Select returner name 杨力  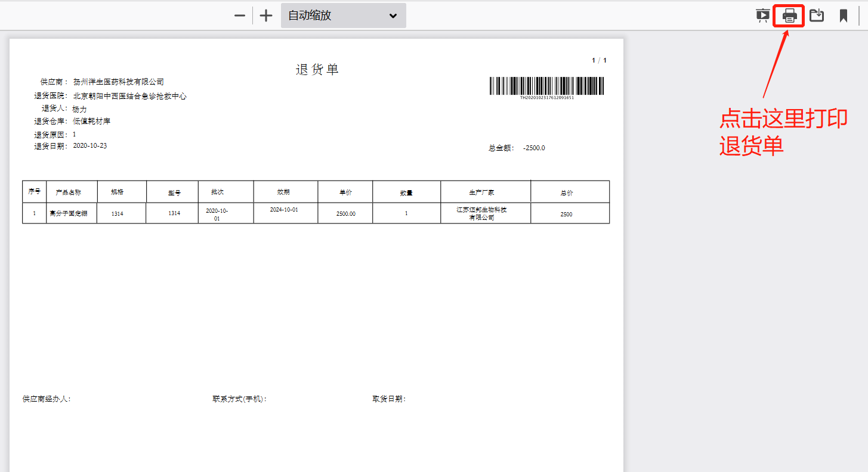point(79,109)
